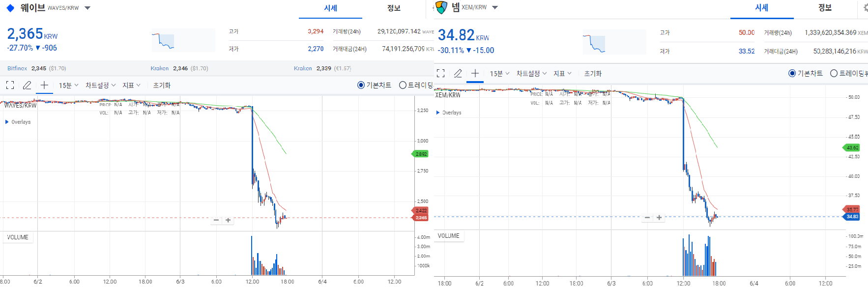
Task: Click the XEM coin logo icon
Action: pos(441,7)
